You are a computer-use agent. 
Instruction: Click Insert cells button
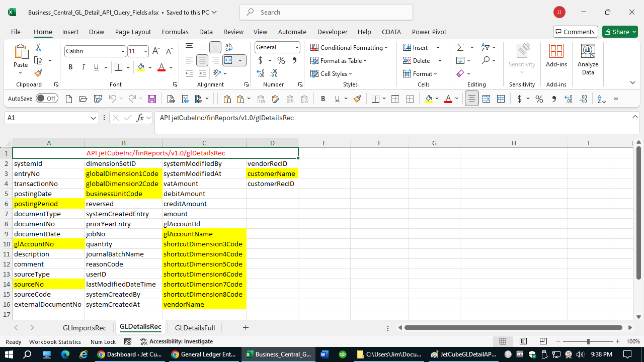[416, 47]
